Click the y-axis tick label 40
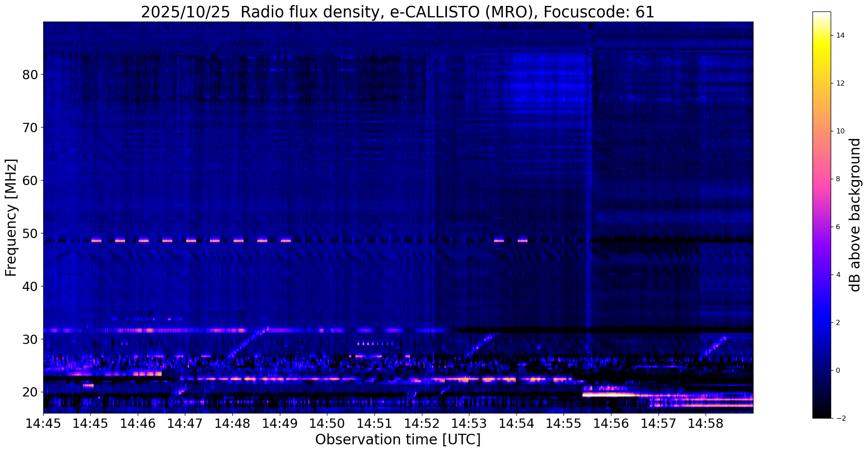The image size is (868, 452). coord(30,286)
